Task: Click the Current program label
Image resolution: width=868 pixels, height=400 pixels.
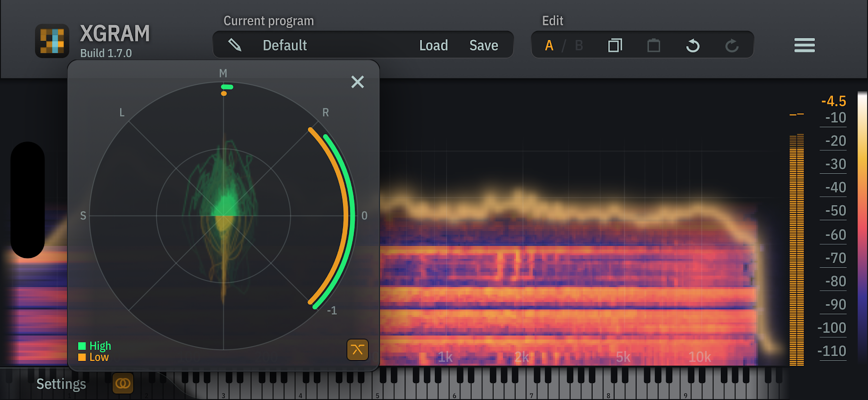Action: (x=269, y=21)
